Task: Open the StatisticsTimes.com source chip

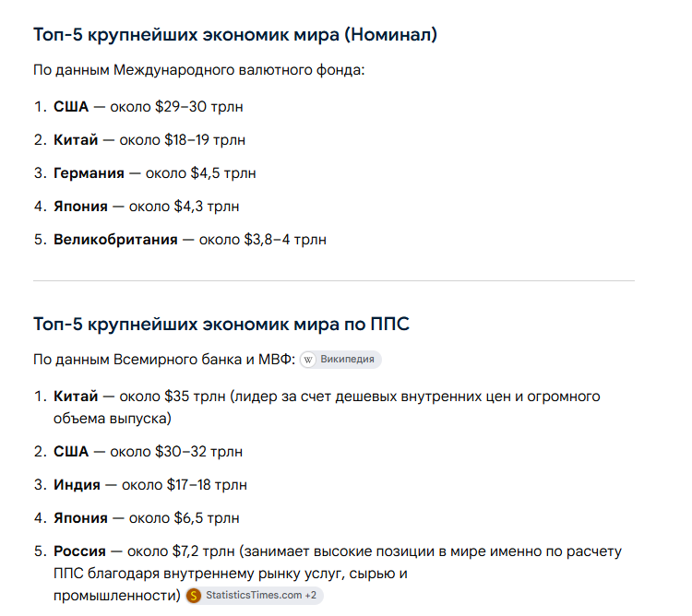Action: click(x=255, y=596)
